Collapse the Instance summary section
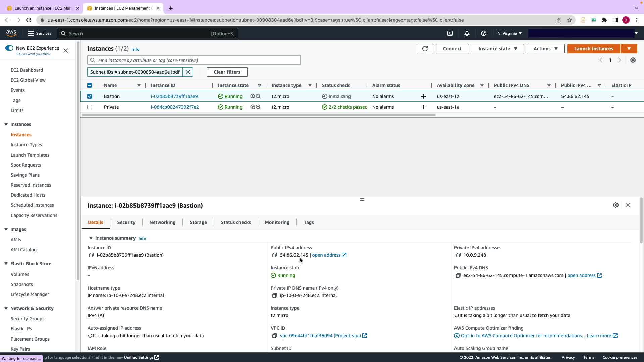644x362 pixels. coord(91,238)
